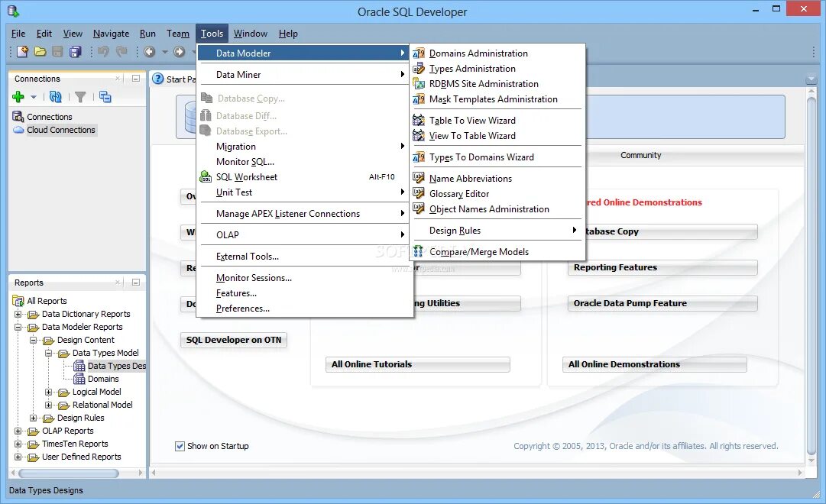
Task: Click the Back navigation arrow icon
Action: (x=150, y=52)
